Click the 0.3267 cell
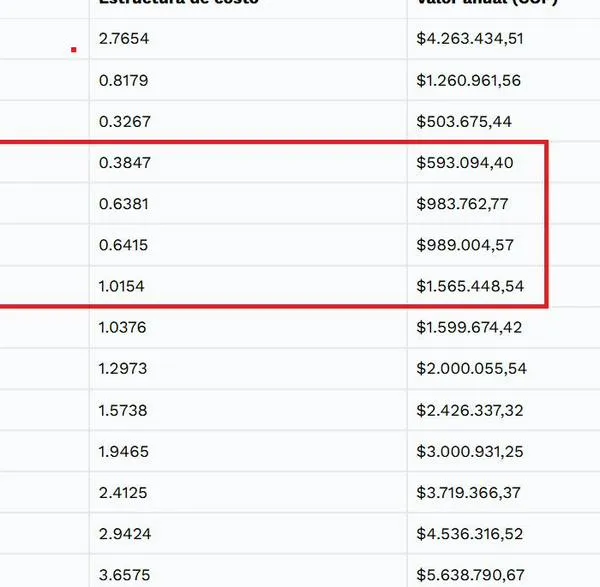The image size is (600, 587). point(124,121)
